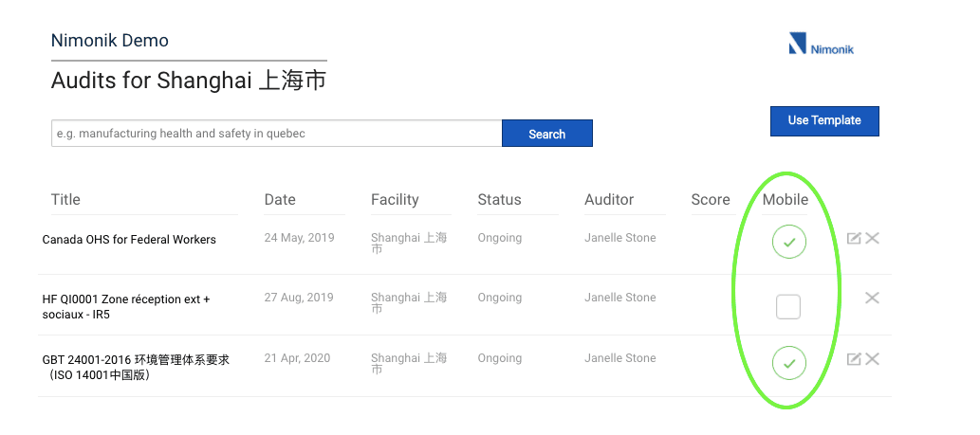Delete the Canada OHS for Federal Workers audit
980x435 pixels.
pos(872,238)
